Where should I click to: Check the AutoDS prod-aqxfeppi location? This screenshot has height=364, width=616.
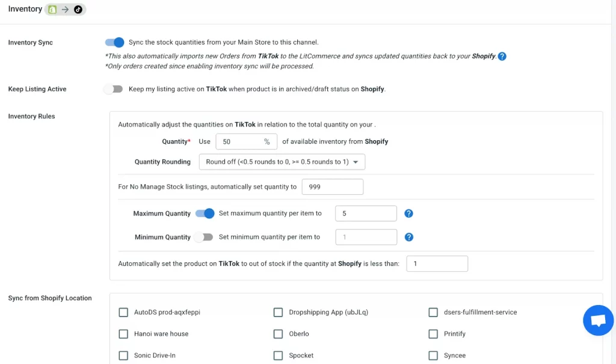point(123,312)
